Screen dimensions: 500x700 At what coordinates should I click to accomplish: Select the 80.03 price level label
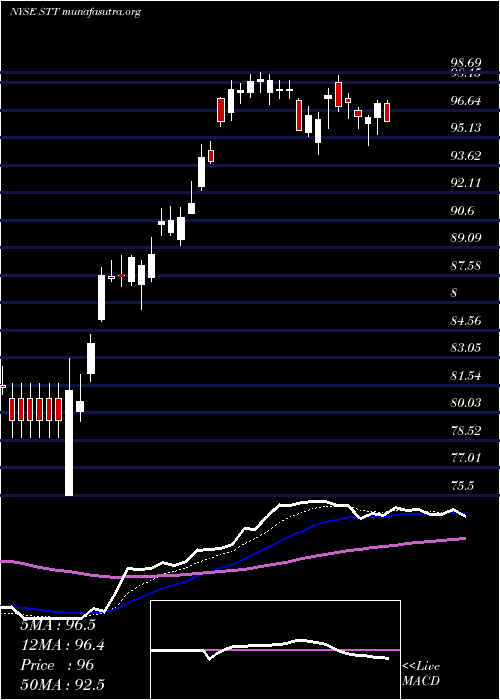point(465,403)
